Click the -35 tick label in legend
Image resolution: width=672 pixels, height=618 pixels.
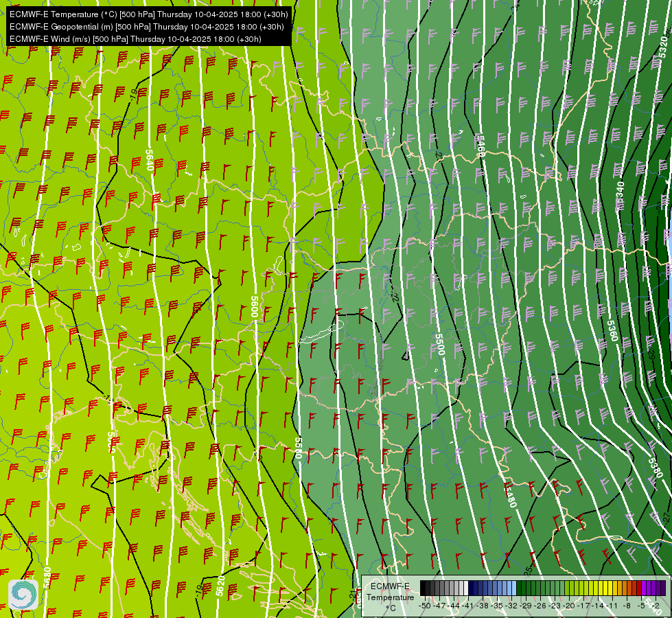coord(497,606)
